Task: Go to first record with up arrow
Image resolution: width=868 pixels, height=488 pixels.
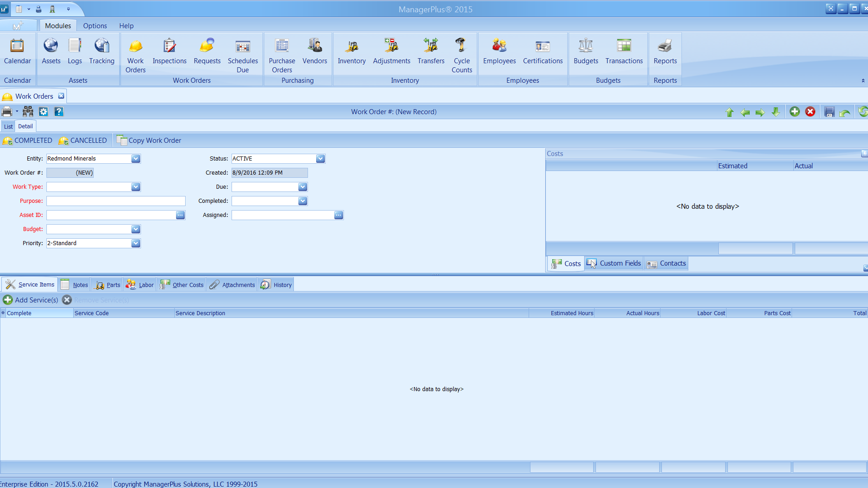Action: click(x=730, y=112)
